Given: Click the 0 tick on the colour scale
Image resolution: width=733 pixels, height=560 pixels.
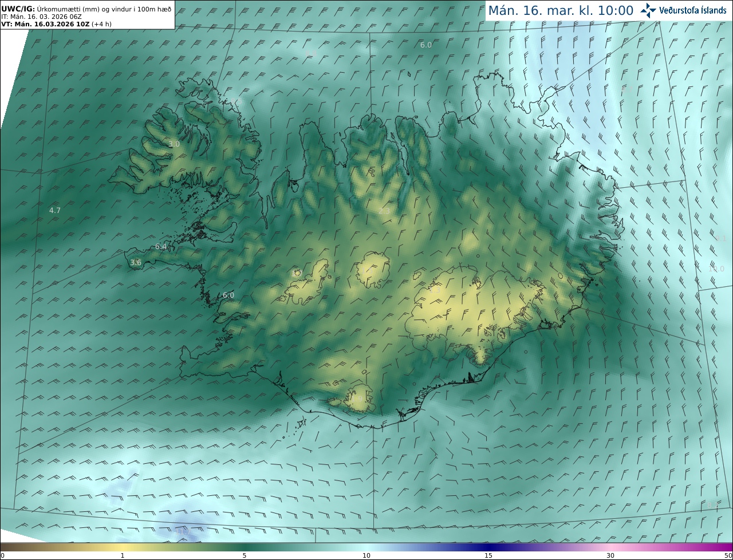Looking at the screenshot, I should click(x=2, y=555).
